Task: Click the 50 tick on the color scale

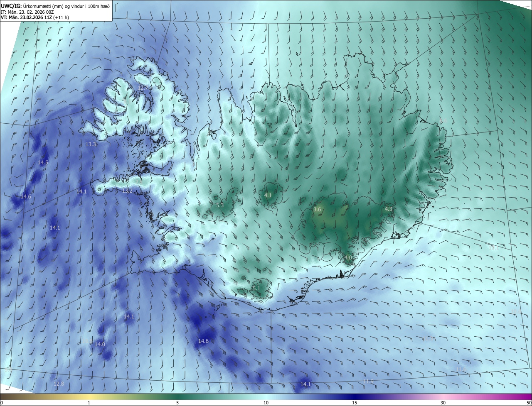Action: pyautogui.click(x=529, y=403)
